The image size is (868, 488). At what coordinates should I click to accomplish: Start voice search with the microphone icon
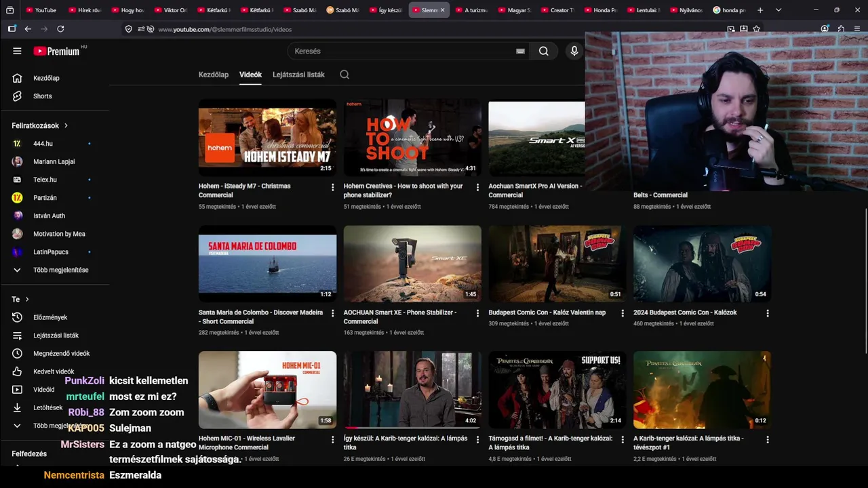coord(574,51)
